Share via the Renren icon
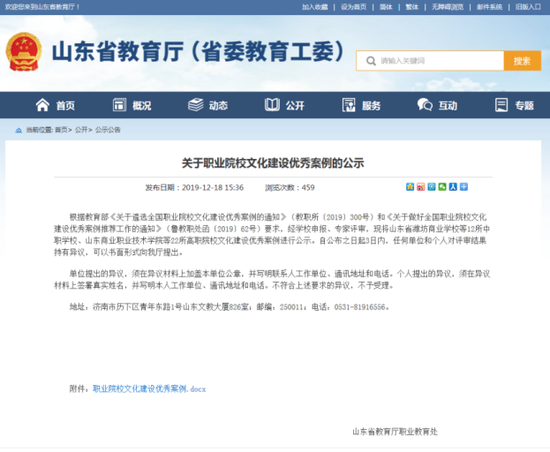 point(453,187)
